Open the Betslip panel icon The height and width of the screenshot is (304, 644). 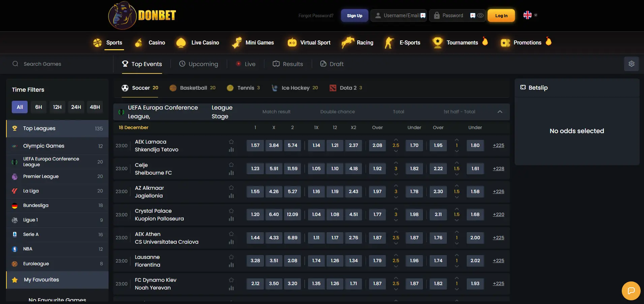(522, 88)
